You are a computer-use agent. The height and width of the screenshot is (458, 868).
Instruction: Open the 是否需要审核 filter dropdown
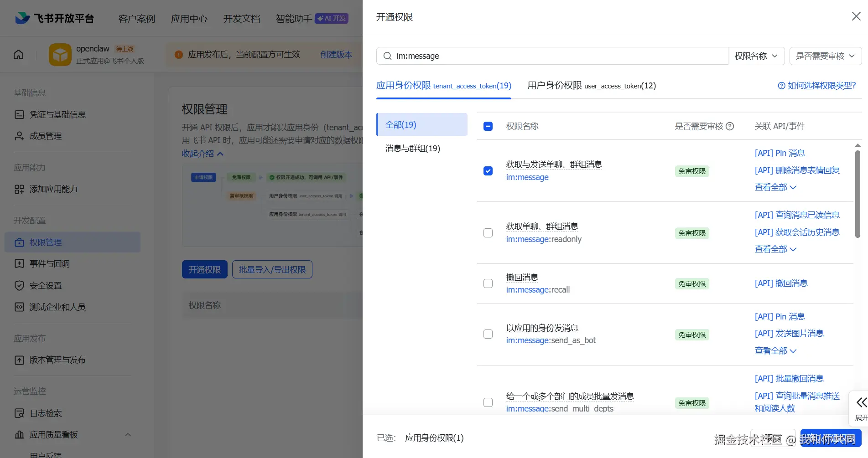[825, 56]
